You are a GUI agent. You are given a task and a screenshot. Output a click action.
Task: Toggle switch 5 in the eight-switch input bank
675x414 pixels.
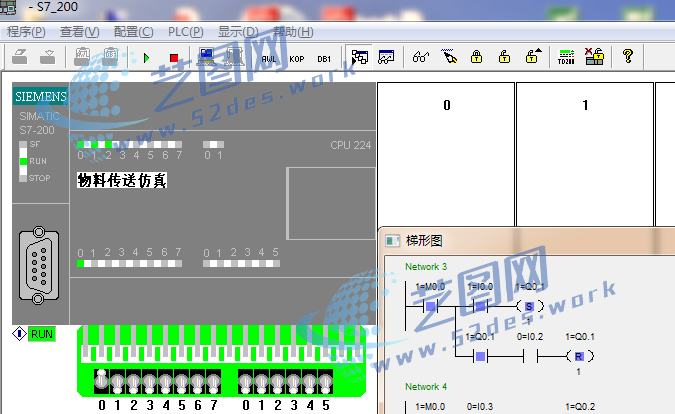(x=181, y=381)
